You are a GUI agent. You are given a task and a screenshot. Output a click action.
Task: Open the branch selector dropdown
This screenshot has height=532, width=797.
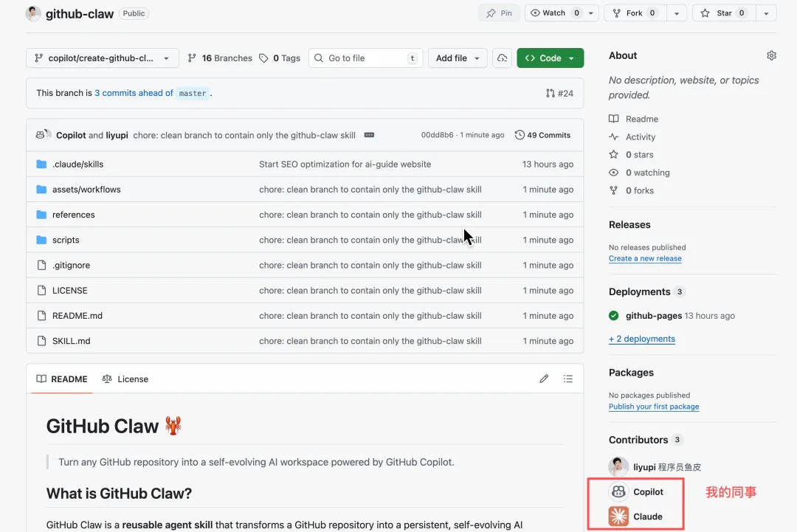(x=102, y=58)
